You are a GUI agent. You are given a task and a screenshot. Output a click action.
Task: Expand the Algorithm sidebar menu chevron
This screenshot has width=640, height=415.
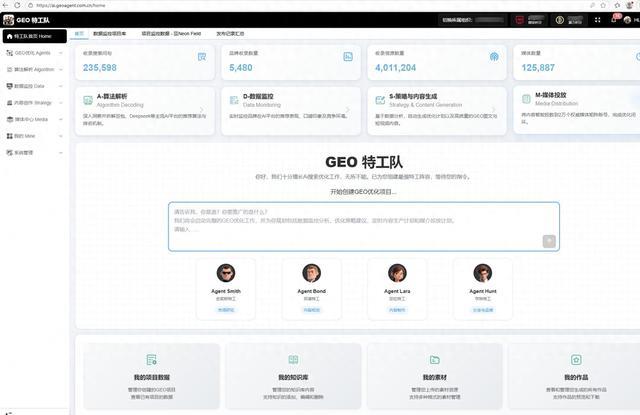pos(61,69)
